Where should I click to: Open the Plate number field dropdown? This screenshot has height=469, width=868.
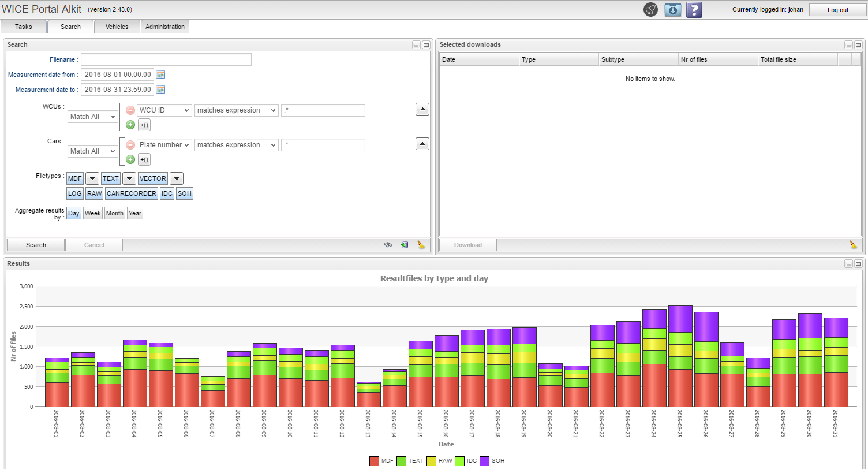pos(164,145)
